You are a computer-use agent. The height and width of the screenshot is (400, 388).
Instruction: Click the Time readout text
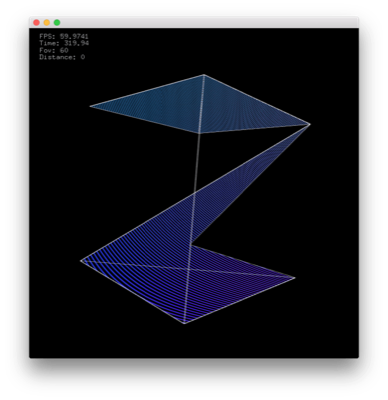pos(64,43)
